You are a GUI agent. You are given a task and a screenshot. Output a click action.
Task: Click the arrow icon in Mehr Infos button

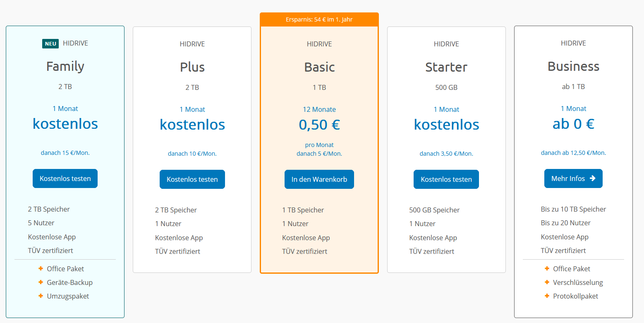pyautogui.click(x=592, y=178)
